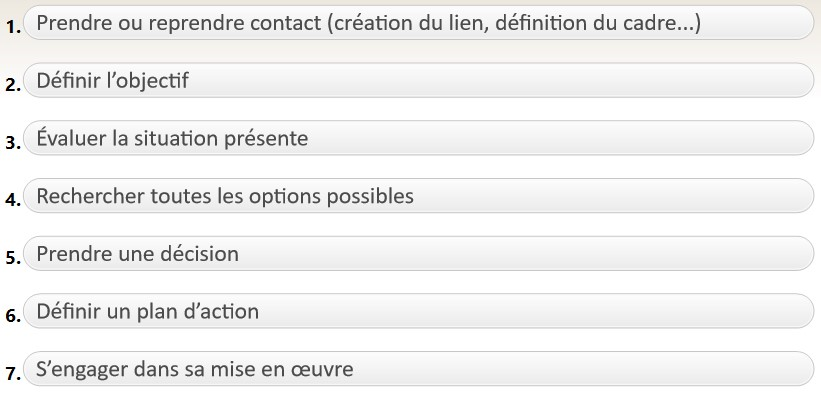Select the number 7 list marker
This screenshot has height=394, width=821.
click(13, 374)
